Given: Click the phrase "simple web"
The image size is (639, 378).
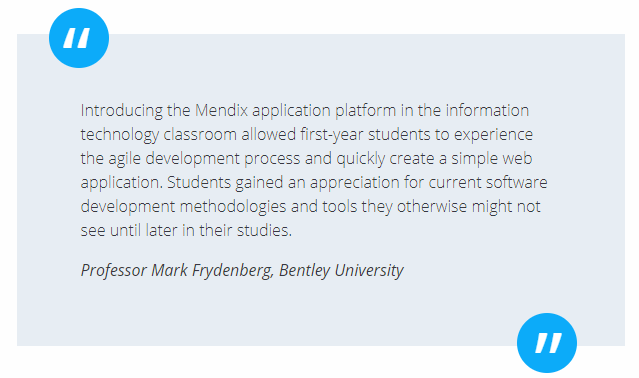Looking at the screenshot, I should (x=491, y=158).
